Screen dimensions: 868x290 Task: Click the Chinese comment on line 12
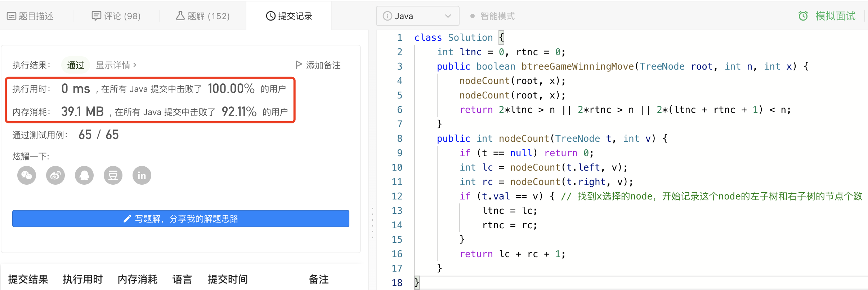pos(712,196)
